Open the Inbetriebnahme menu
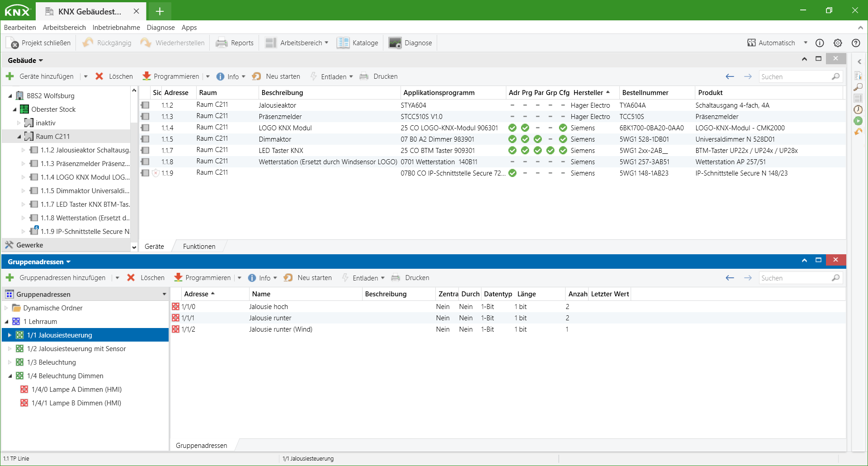The height and width of the screenshot is (466, 868). (x=116, y=28)
